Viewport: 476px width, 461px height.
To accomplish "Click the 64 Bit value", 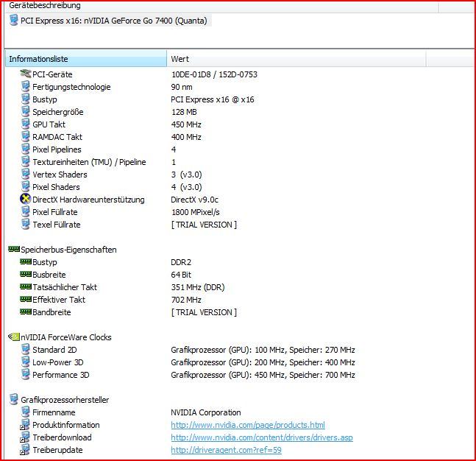I will (x=181, y=275).
